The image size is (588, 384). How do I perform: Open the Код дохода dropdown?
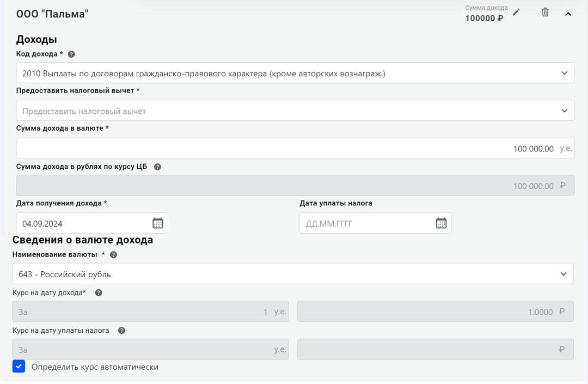click(x=564, y=73)
